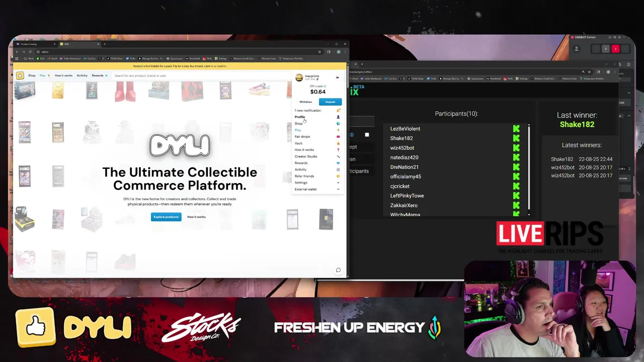Click the Shop globe icon
This screenshot has width=644, height=362.
(338, 123)
